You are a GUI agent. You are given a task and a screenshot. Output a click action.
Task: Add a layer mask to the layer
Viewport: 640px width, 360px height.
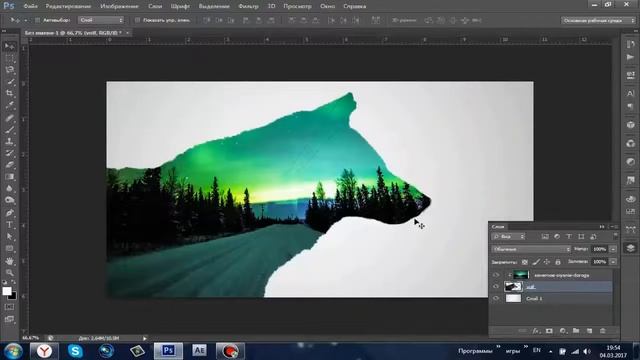coord(549,331)
